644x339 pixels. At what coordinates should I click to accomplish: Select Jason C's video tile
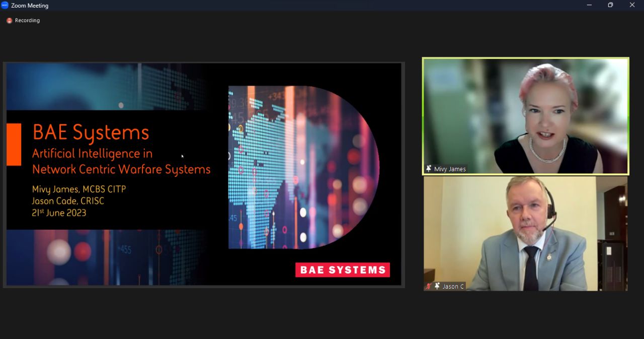point(526,233)
